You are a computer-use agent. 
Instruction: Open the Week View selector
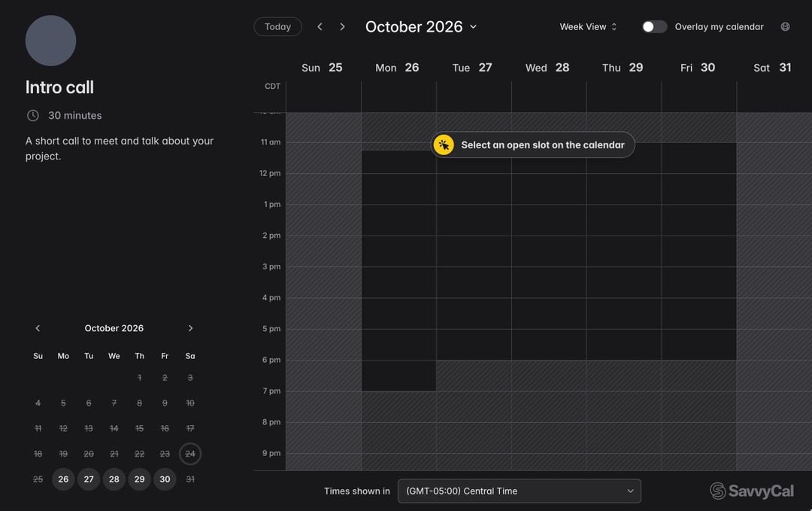point(588,26)
